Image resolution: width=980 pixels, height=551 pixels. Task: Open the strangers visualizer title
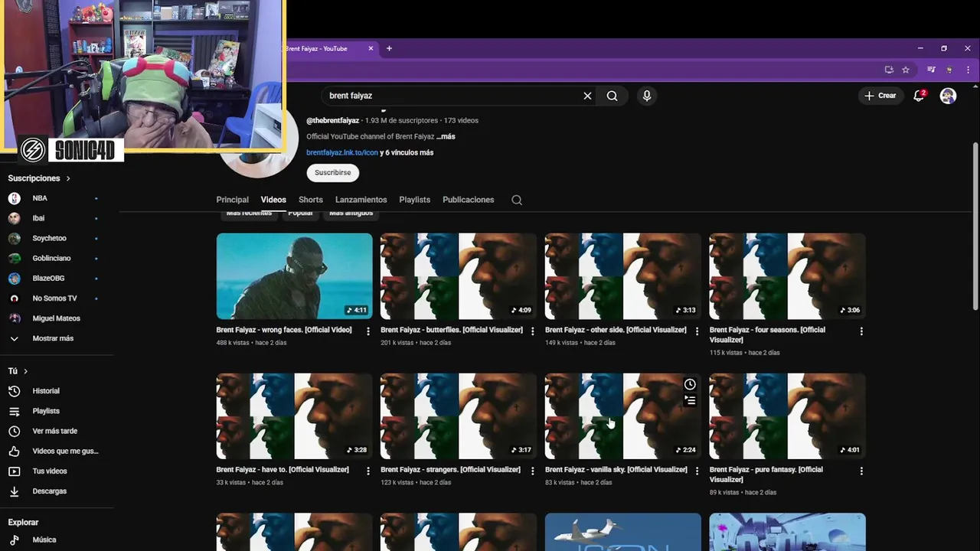(450, 470)
